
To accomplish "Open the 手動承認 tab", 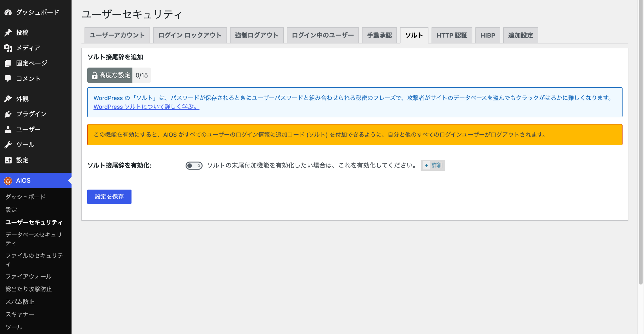I will pos(379,35).
